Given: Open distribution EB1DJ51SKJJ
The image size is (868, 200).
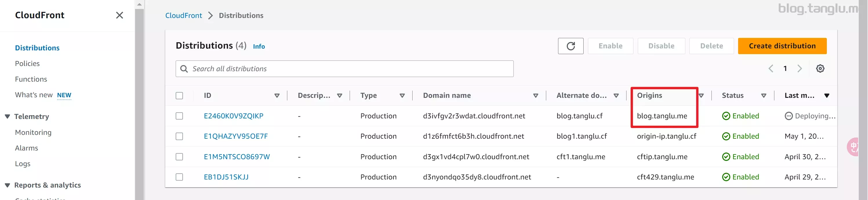Looking at the screenshot, I should coord(226,177).
